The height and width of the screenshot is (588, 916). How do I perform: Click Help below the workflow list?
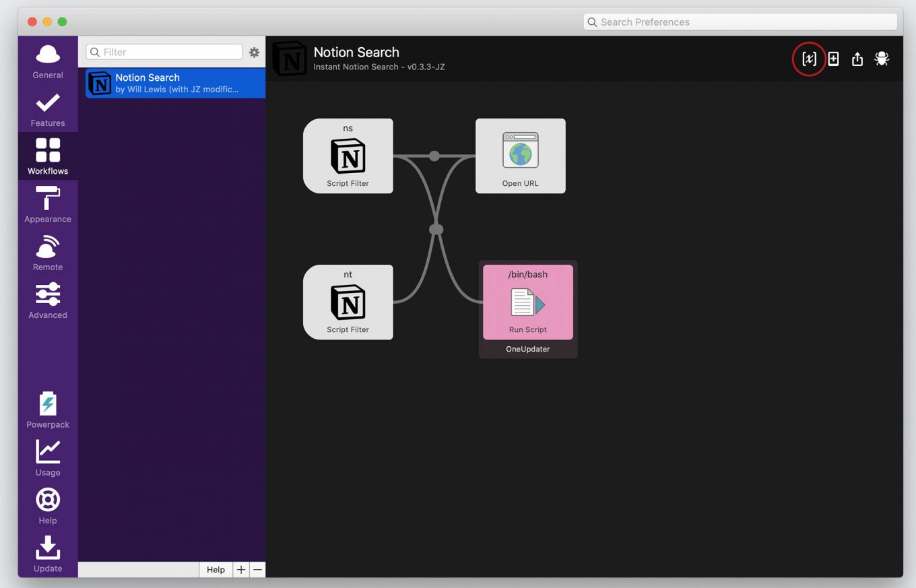pyautogui.click(x=216, y=569)
